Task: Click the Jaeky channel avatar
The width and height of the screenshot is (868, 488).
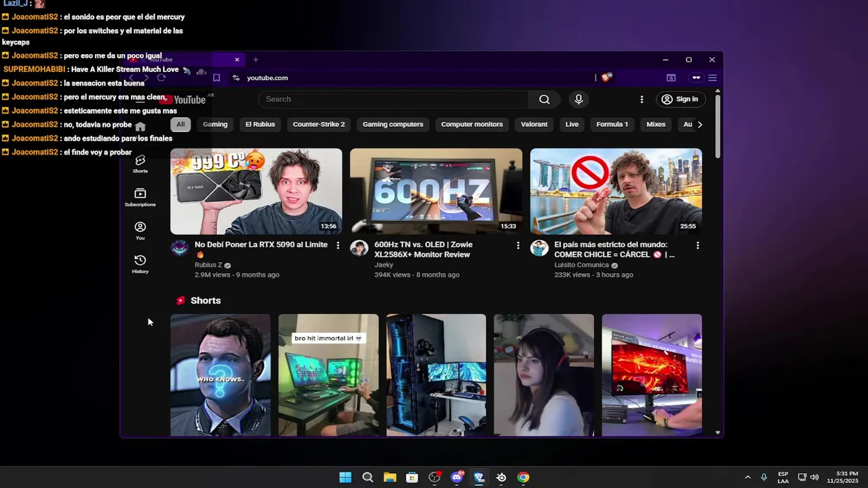Action: (x=359, y=248)
